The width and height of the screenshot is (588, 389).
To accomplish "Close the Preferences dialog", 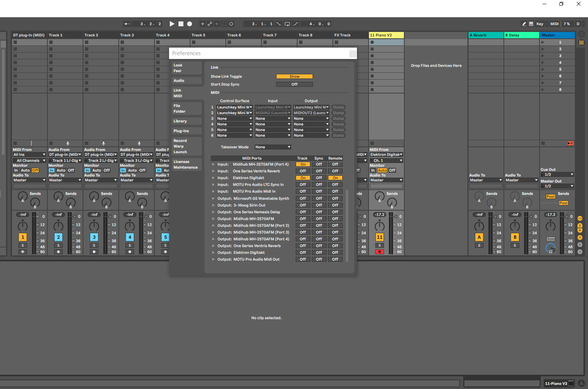I will [353, 53].
